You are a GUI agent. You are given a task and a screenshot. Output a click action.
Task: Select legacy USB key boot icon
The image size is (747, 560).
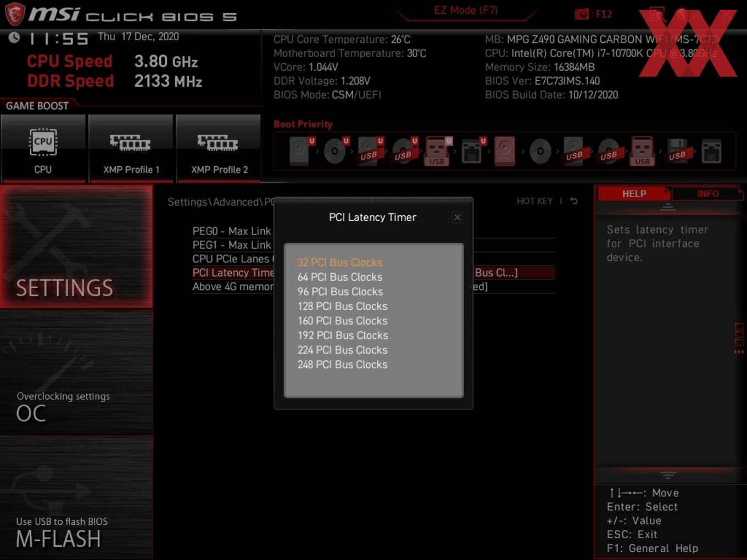(x=643, y=151)
